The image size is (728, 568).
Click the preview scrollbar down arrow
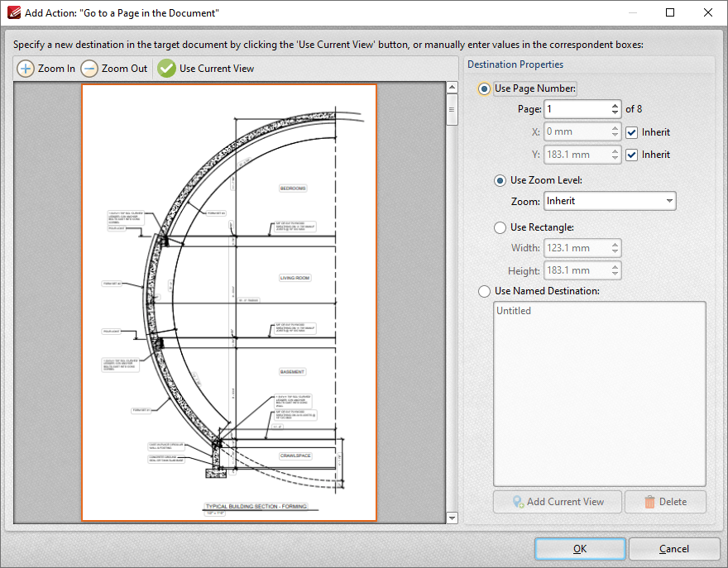coord(452,518)
